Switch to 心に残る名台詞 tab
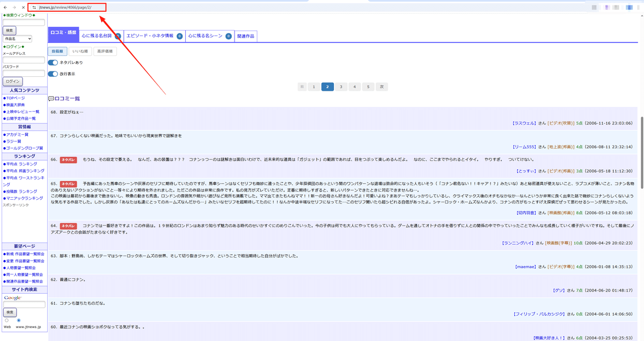644x341 pixels. [x=101, y=36]
